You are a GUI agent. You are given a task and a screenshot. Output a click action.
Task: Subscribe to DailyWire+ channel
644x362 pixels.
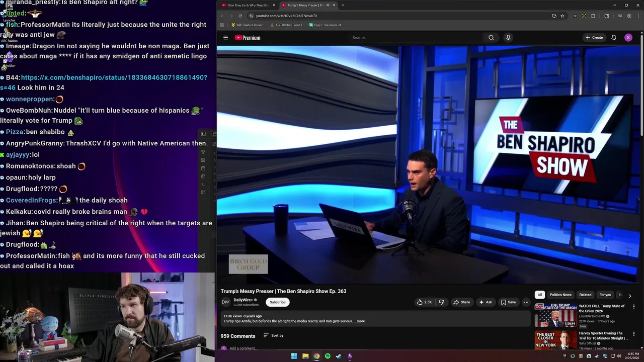pos(277,302)
